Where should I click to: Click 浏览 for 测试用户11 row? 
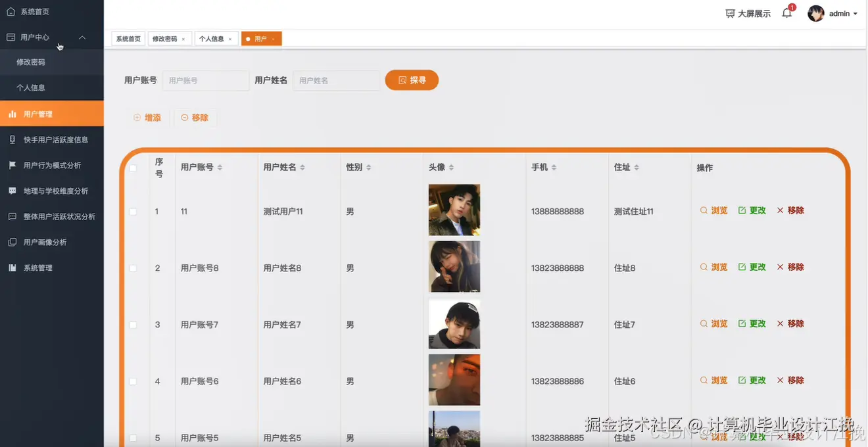[714, 210]
